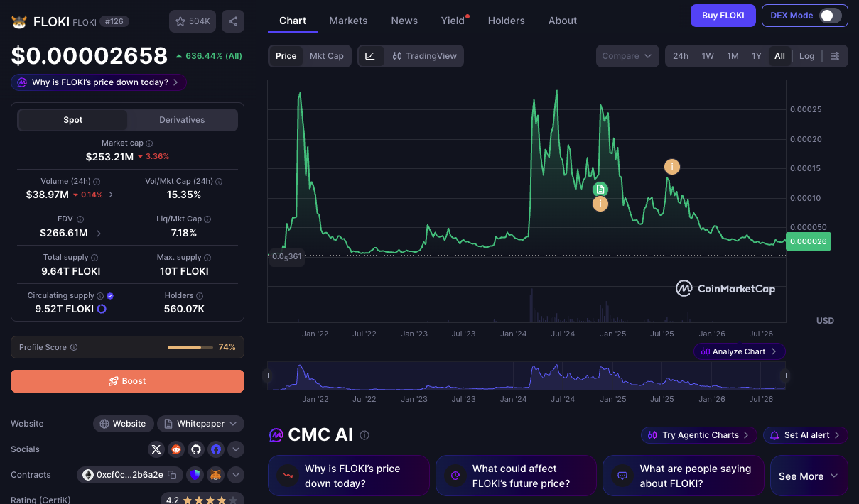Click the CMC AI info icon
Image resolution: width=859 pixels, height=504 pixels.
coord(364,435)
